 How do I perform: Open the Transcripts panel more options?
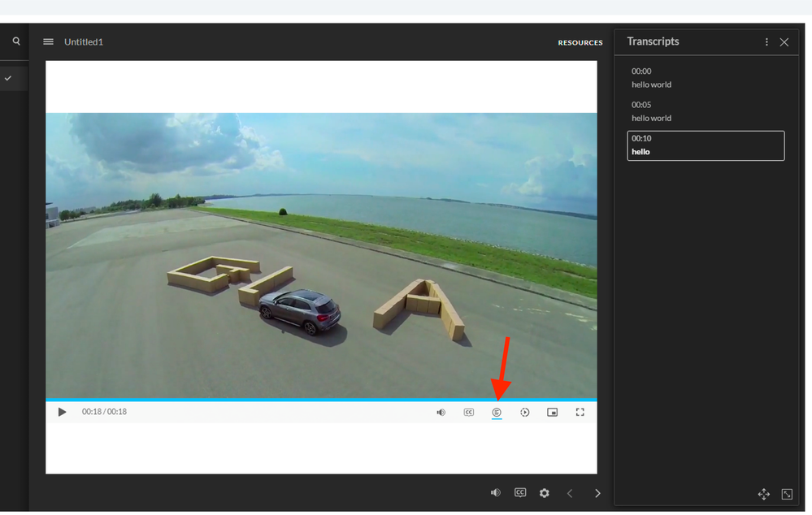766,42
